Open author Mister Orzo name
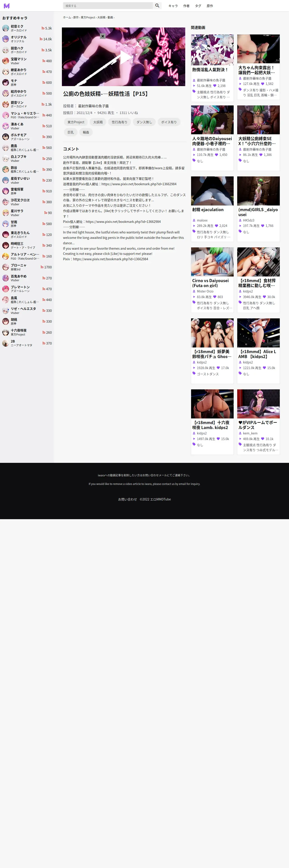 click(205, 291)
